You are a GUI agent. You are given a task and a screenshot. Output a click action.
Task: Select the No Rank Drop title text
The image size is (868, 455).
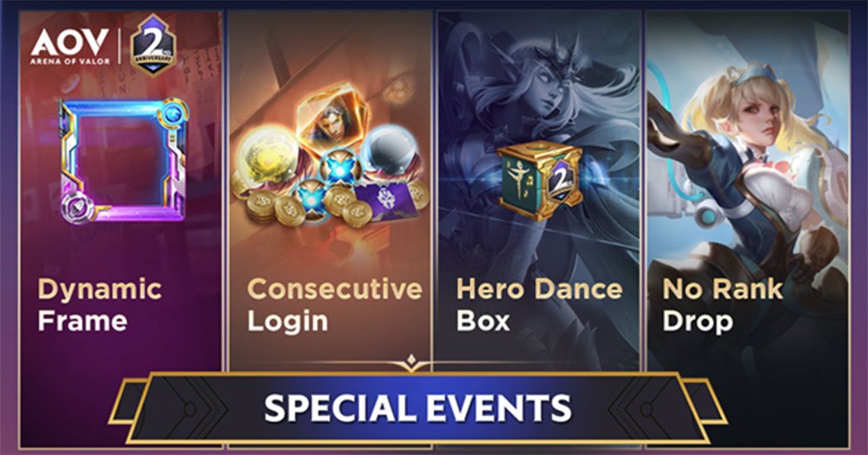coord(722,305)
